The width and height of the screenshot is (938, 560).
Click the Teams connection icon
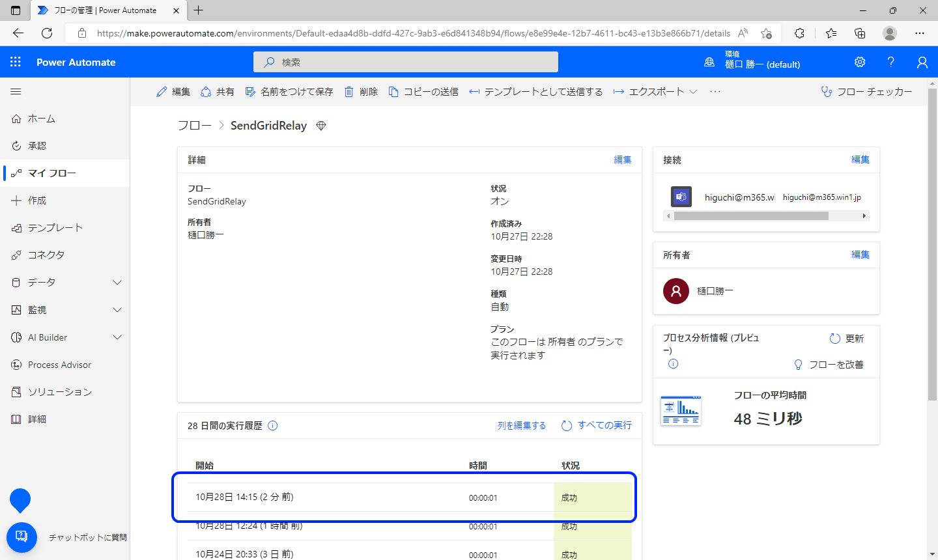[681, 197]
